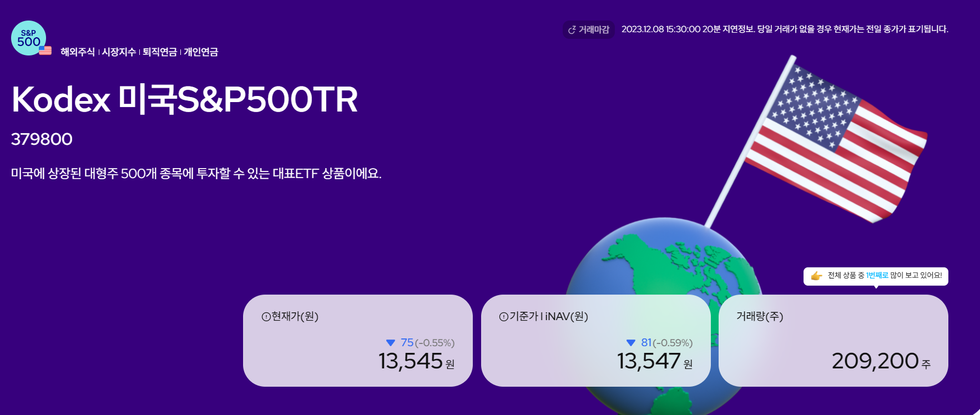Select the 시장지수 category tag
The height and width of the screenshot is (415, 980).
[x=119, y=52]
